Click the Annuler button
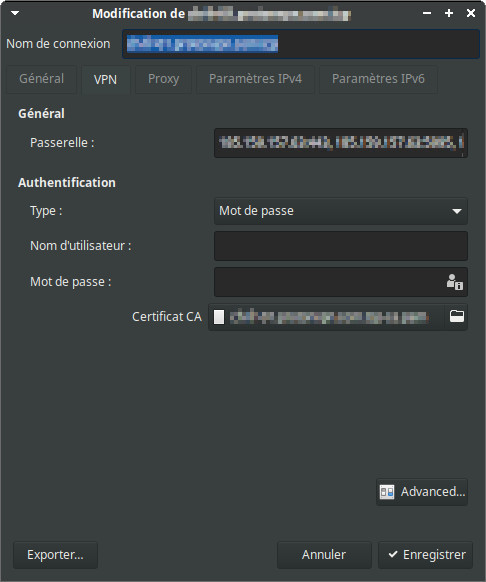 click(x=324, y=555)
